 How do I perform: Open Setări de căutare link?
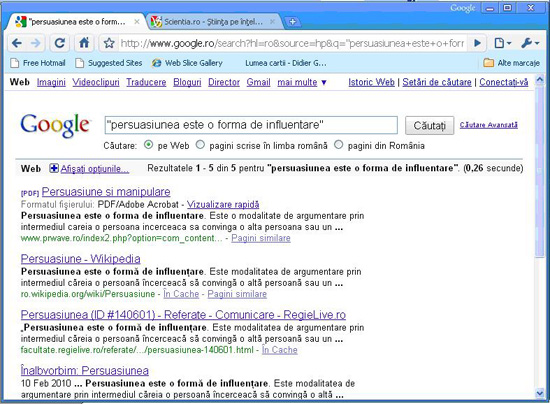(x=437, y=82)
